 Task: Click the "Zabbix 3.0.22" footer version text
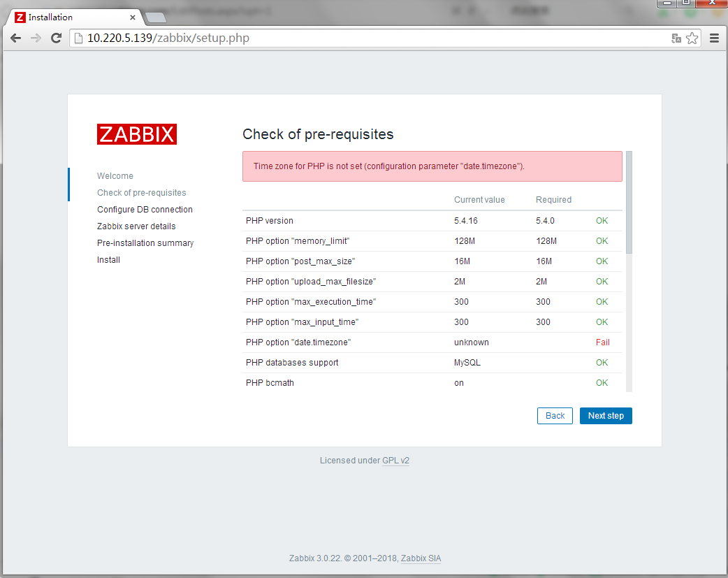pyautogui.click(x=315, y=558)
